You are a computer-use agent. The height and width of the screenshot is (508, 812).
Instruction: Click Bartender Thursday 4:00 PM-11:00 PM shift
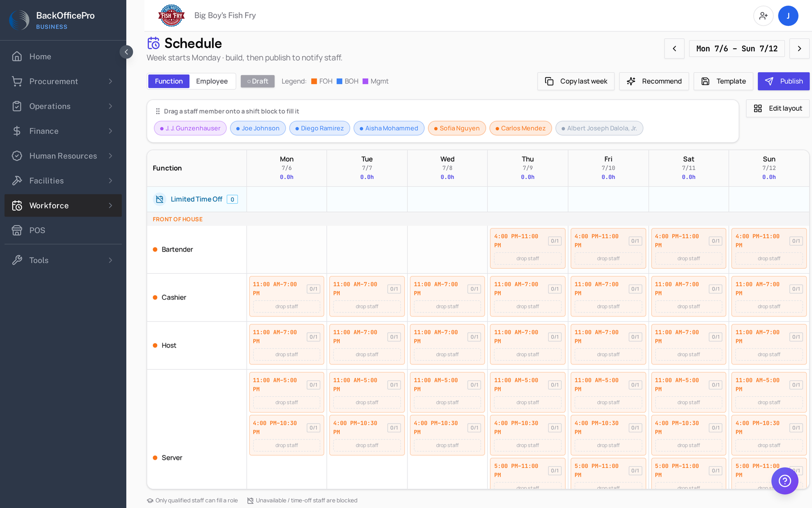tap(528, 248)
